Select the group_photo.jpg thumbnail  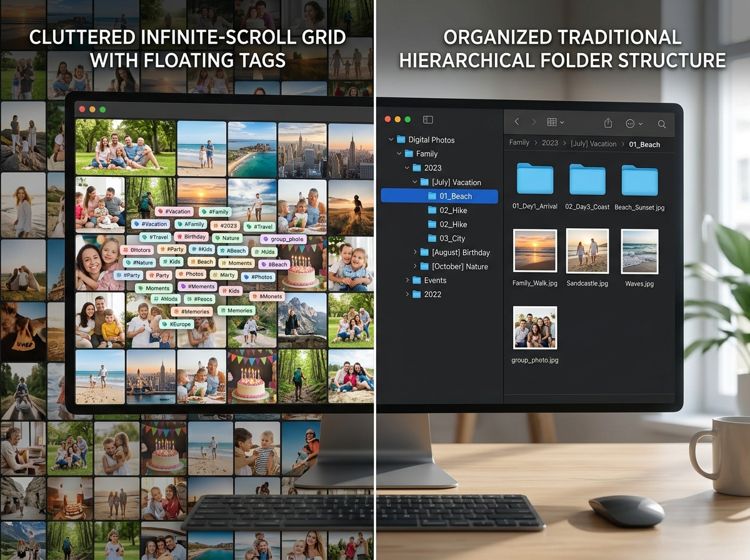pyautogui.click(x=535, y=327)
